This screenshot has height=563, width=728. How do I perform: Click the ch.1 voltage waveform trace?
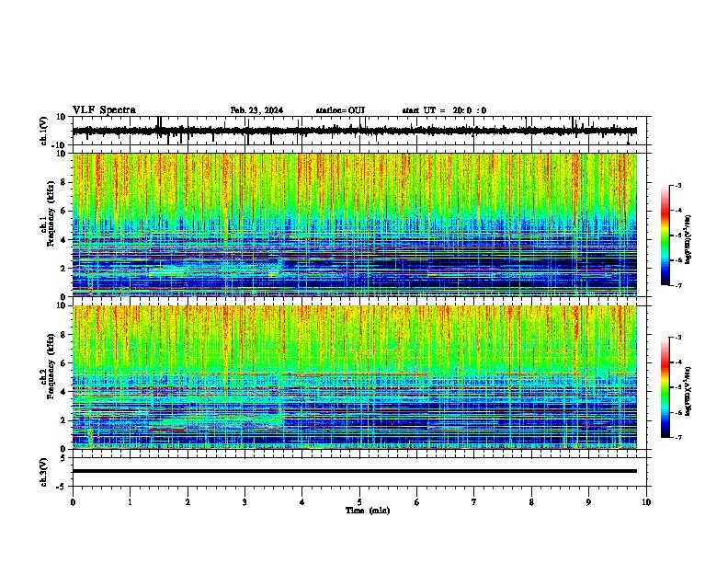pos(355,131)
